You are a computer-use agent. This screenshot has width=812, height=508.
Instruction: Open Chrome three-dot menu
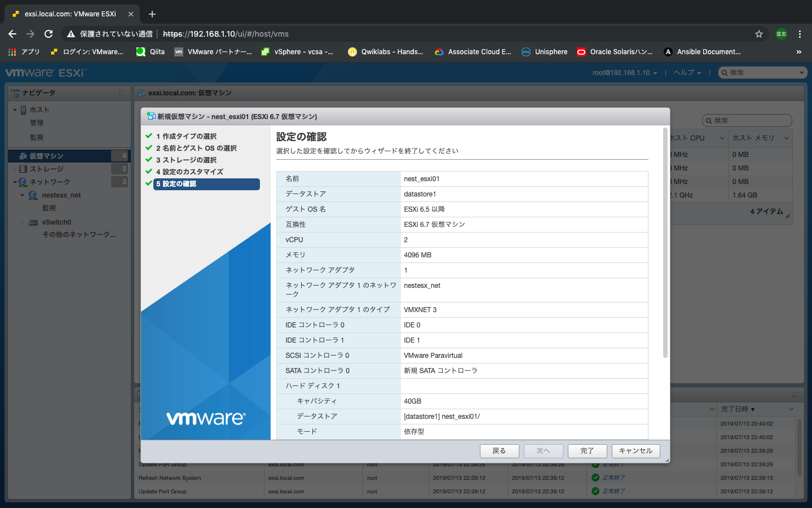(800, 34)
